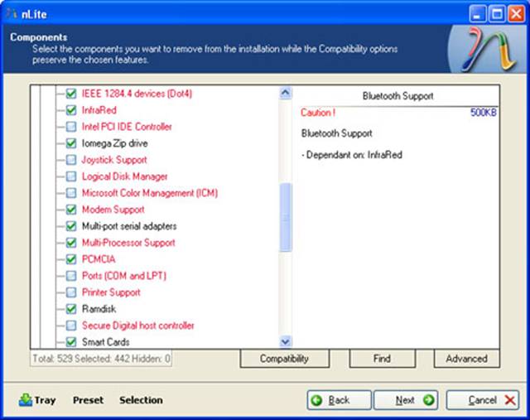Viewport: 530px width, 420px height.
Task: Select Microsoft Color Management (ICM) entry
Action: (149, 193)
